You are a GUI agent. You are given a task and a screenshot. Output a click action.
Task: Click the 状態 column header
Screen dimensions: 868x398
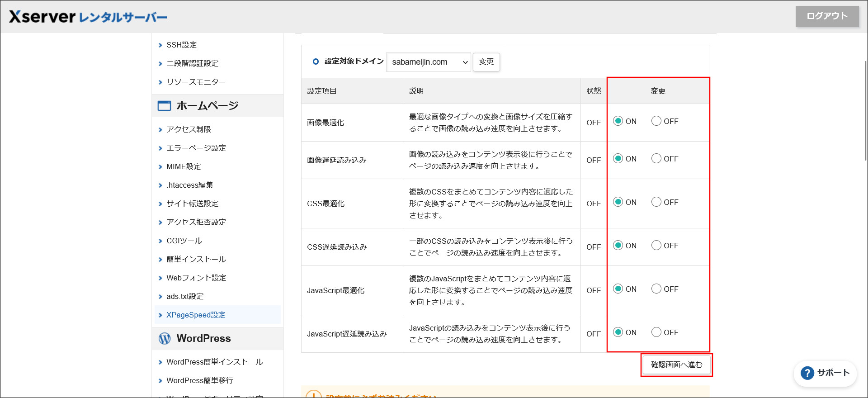[x=594, y=91]
